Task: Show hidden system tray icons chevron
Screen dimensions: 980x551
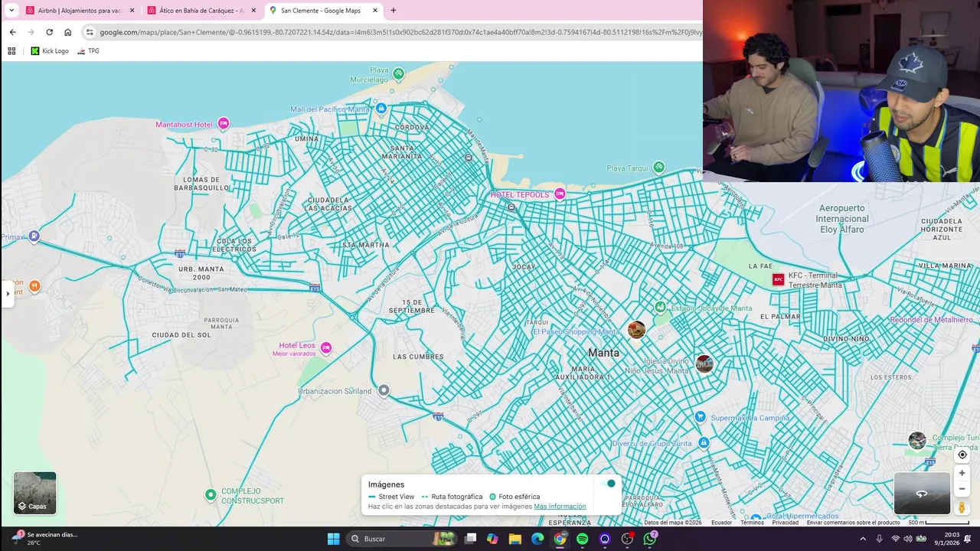Action: tap(862, 539)
